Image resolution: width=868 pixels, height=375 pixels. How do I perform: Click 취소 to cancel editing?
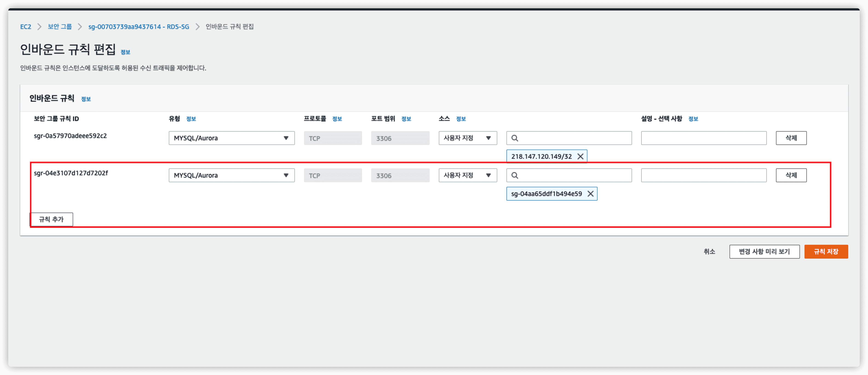(709, 252)
